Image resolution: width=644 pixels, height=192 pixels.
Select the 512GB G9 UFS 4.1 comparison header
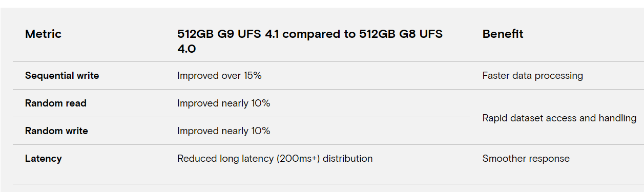pos(310,41)
